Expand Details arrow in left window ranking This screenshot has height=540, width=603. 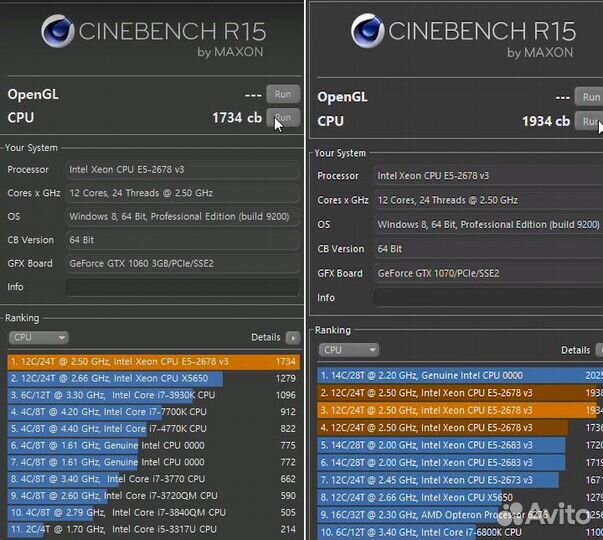tap(293, 338)
